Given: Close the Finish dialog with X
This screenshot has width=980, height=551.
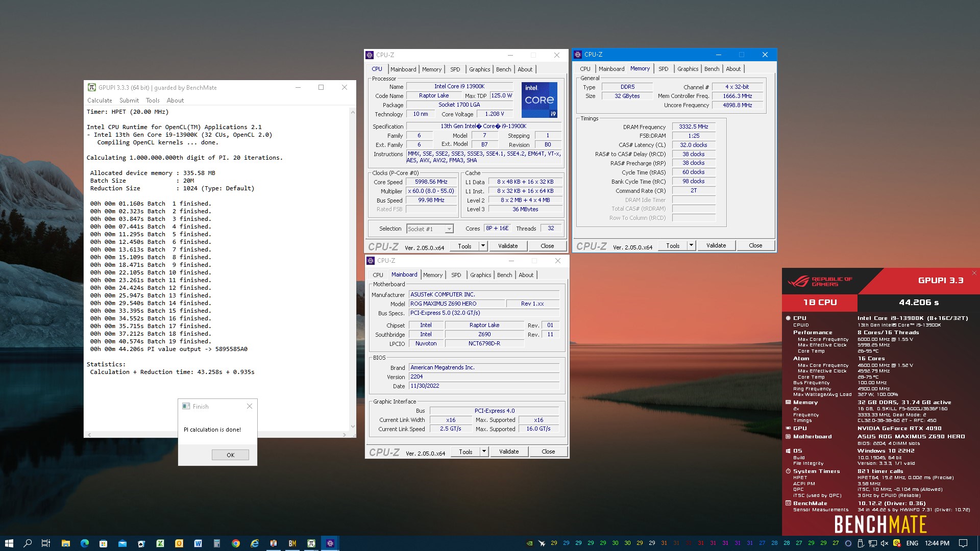Looking at the screenshot, I should tap(250, 406).
